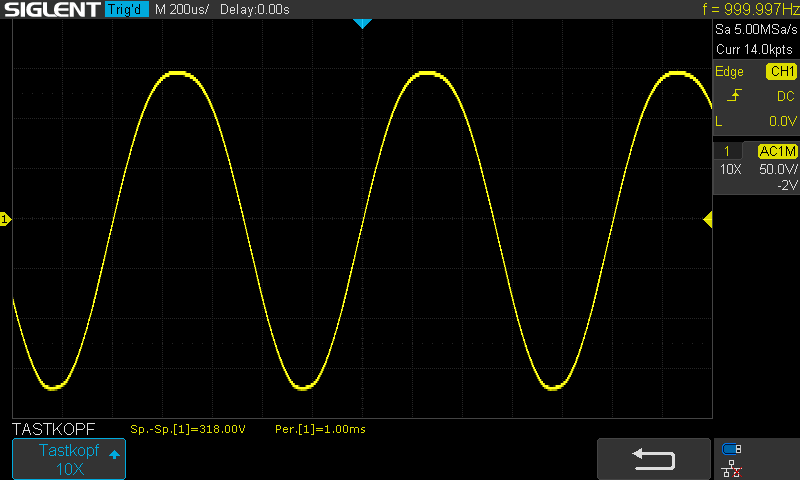Click the Per.[1]=1.00ms measurement readout

(320, 429)
